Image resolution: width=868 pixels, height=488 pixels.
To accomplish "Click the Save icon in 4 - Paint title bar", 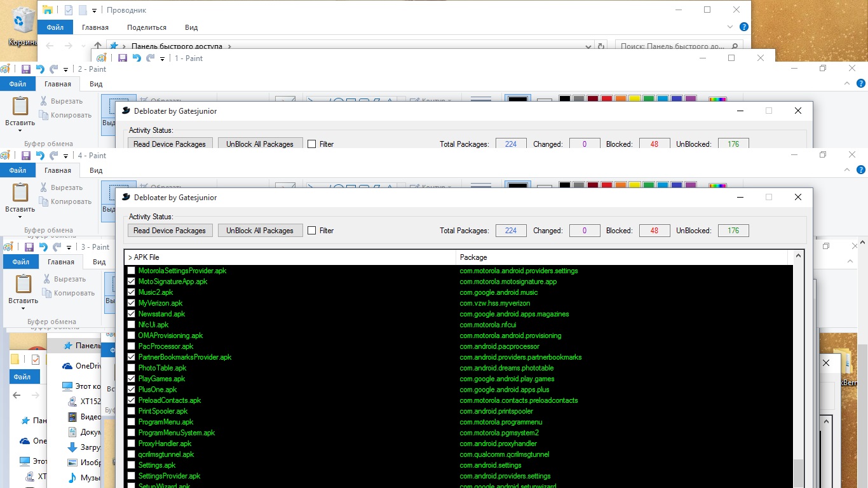I will [26, 155].
